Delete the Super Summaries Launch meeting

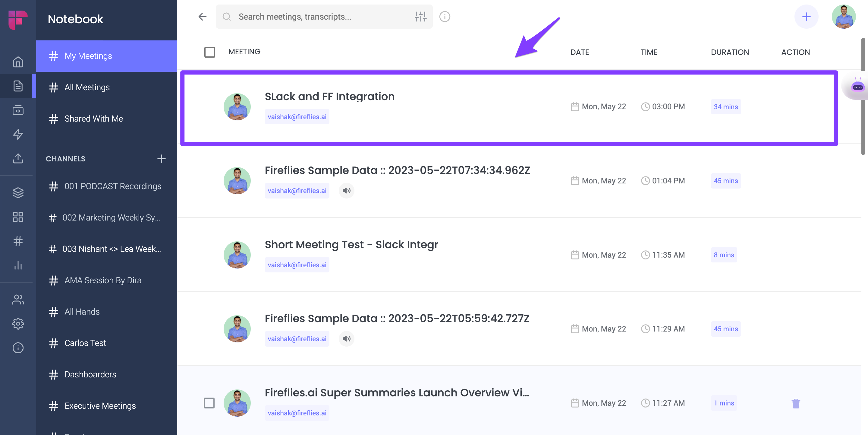[x=796, y=403]
